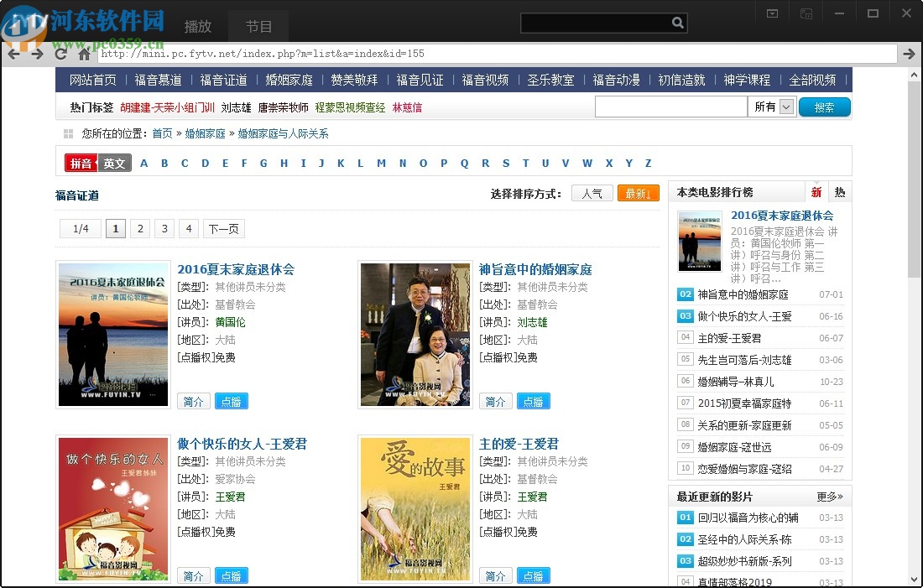Go to home page via house icon

click(x=84, y=54)
